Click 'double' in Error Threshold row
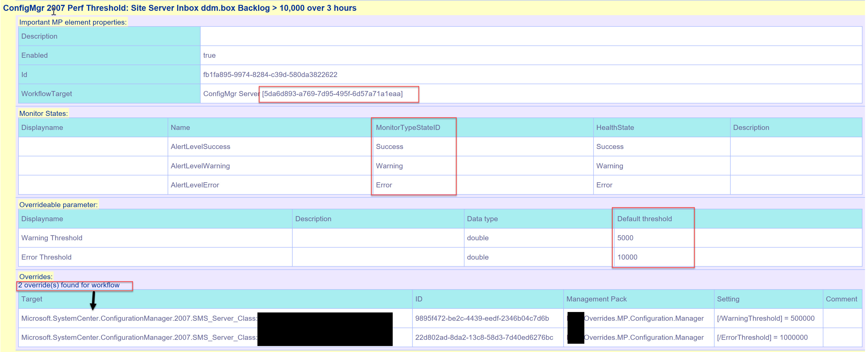Image resolution: width=868 pixels, height=352 pixels. point(477,257)
